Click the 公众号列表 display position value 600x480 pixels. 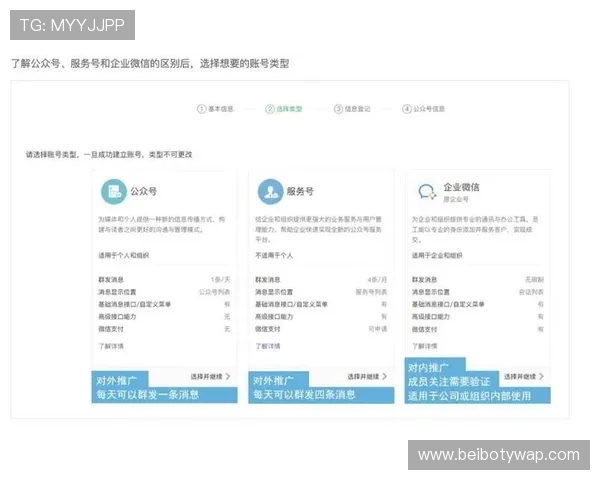click(x=215, y=292)
